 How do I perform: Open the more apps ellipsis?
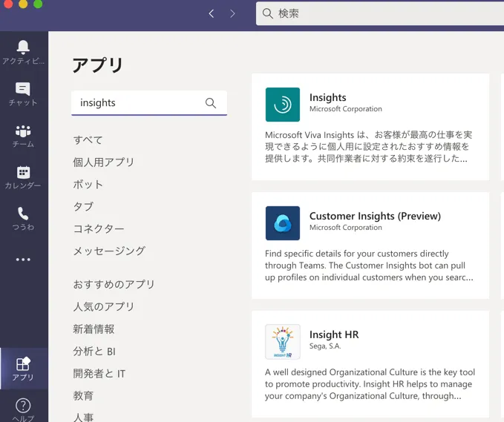point(23,259)
